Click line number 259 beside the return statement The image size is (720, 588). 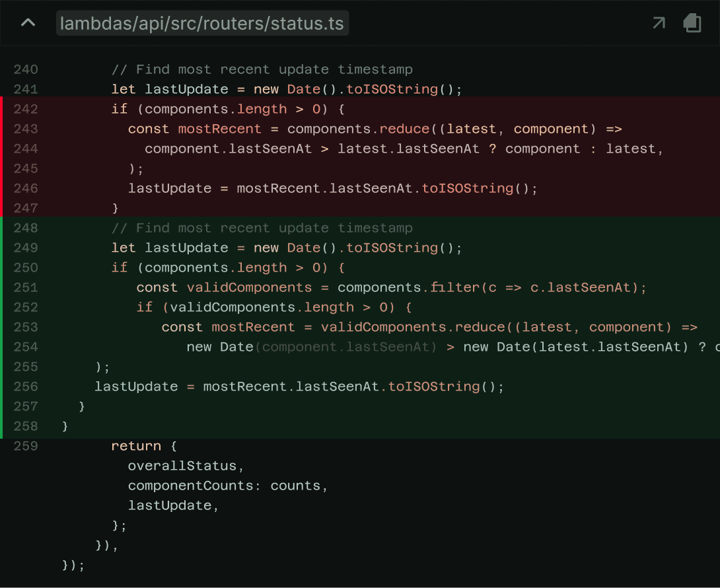tap(26, 446)
